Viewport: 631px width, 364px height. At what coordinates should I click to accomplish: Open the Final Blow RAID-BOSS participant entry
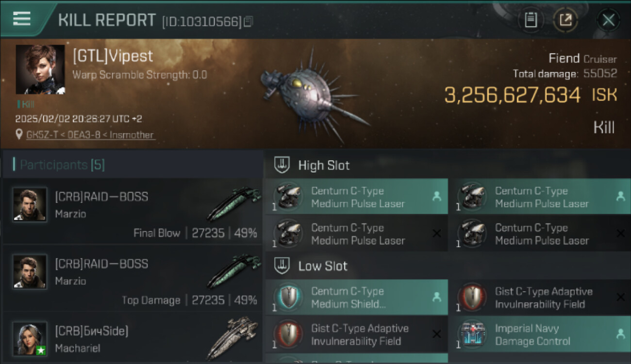[133, 211]
